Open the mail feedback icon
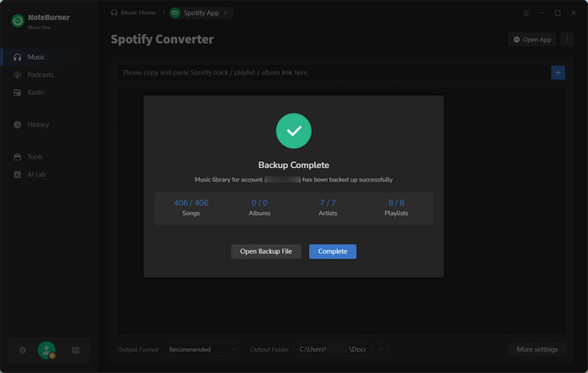The image size is (588, 373). [76, 350]
